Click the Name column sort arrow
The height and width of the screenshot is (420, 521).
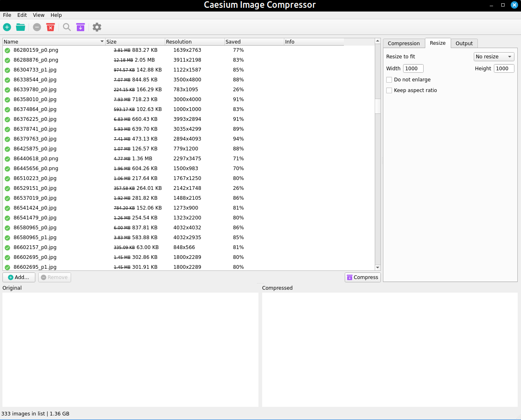coord(102,42)
